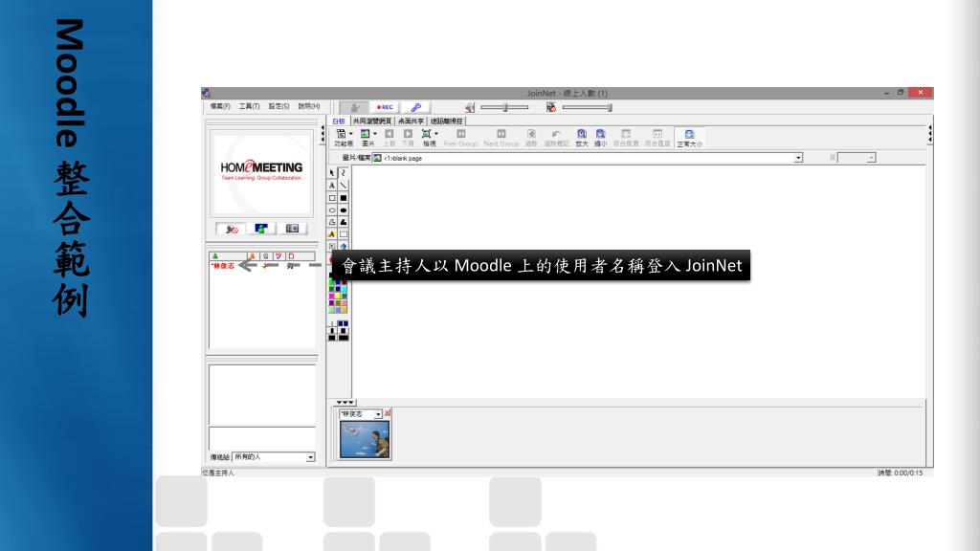Select the arrow pointer tool

332,173
